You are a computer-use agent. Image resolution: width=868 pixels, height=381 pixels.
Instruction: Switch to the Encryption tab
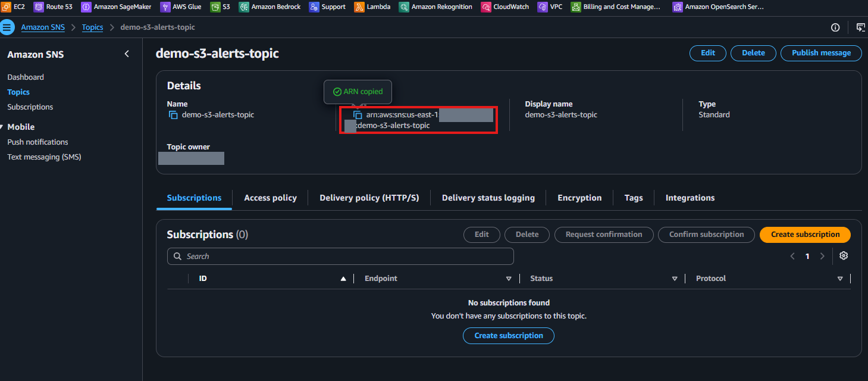coord(579,198)
